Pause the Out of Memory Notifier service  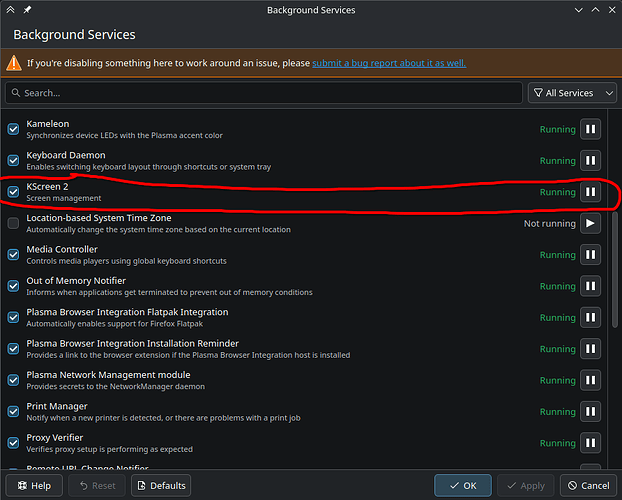(590, 286)
